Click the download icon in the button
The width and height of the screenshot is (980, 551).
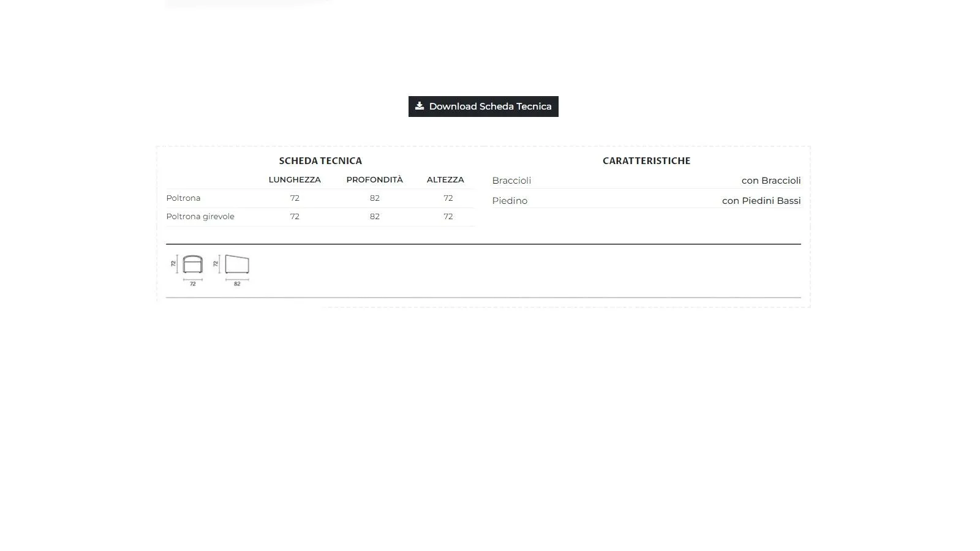(x=420, y=106)
